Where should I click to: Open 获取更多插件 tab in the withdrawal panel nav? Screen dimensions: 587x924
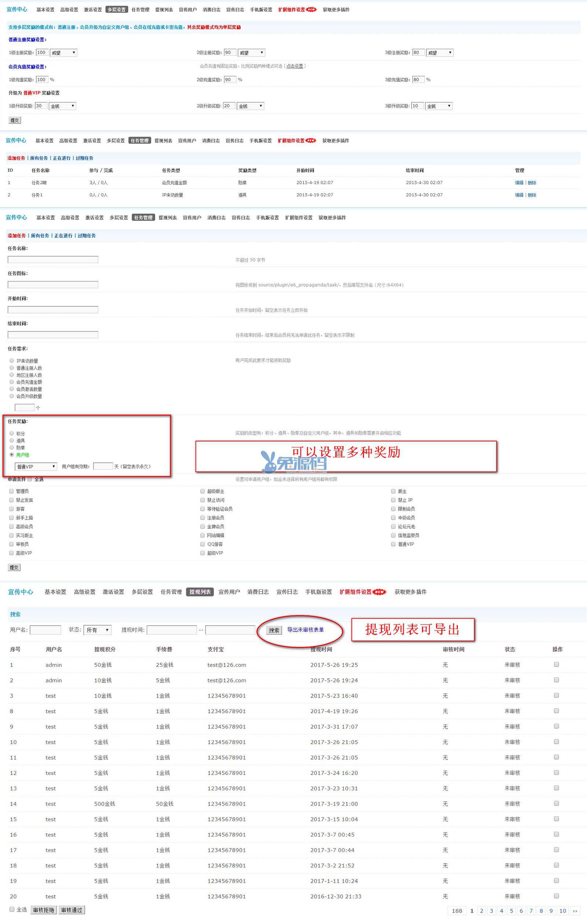(x=411, y=592)
